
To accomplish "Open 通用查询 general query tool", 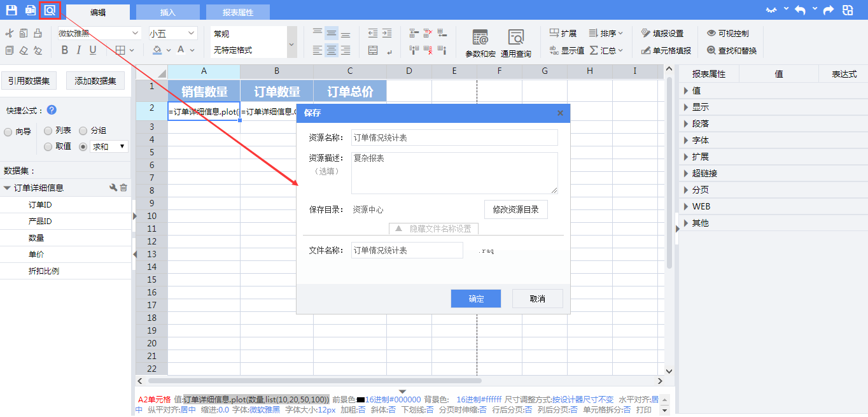I will coord(515,43).
